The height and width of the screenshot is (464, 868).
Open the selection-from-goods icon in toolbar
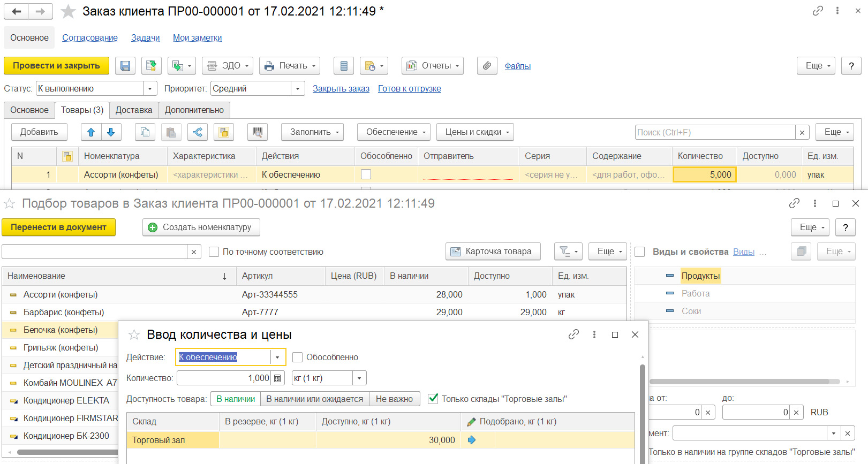tap(224, 132)
